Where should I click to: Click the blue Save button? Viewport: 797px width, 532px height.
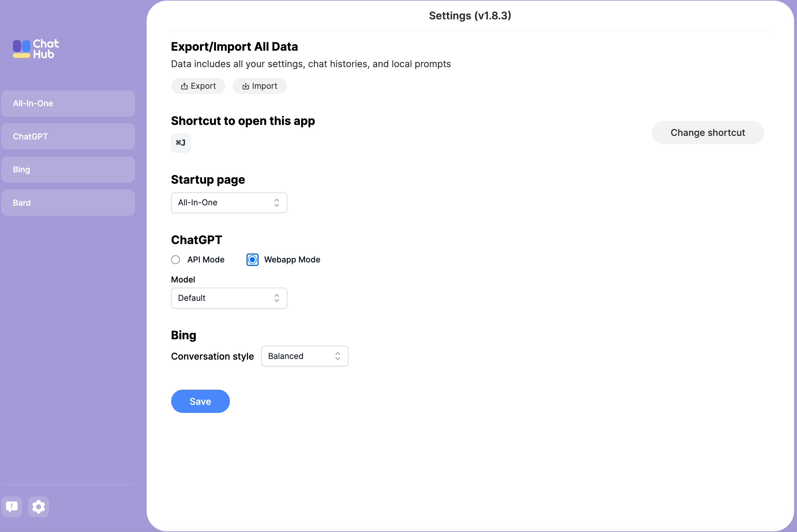click(x=200, y=401)
